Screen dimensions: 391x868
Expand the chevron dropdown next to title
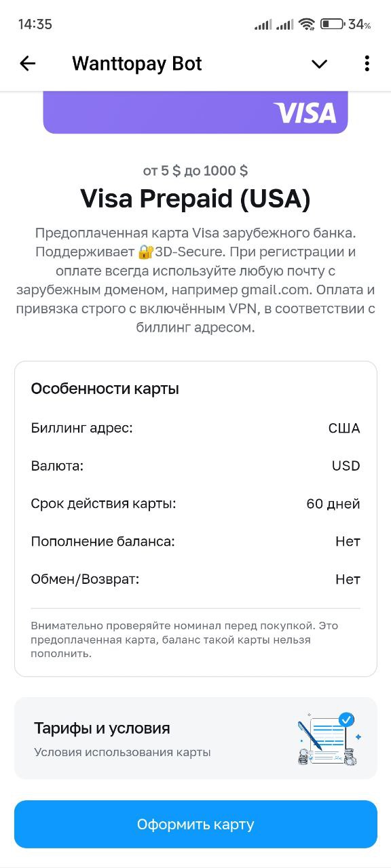pos(319,64)
